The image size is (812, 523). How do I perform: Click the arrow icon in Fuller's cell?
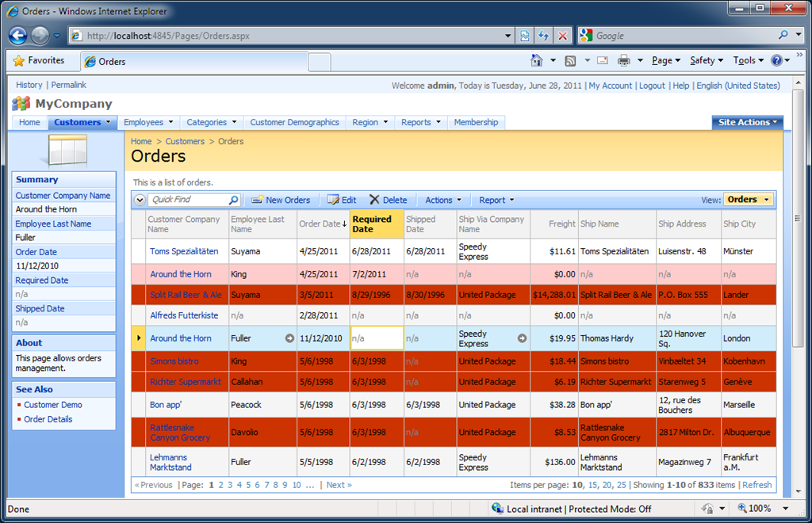289,338
